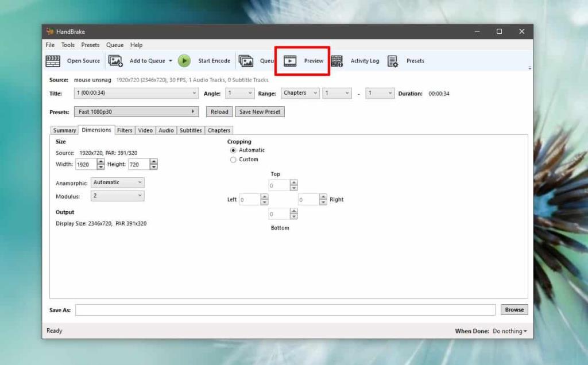Image resolution: width=588 pixels, height=365 pixels.
Task: Open the Activity Log icon
Action: pyautogui.click(x=337, y=60)
